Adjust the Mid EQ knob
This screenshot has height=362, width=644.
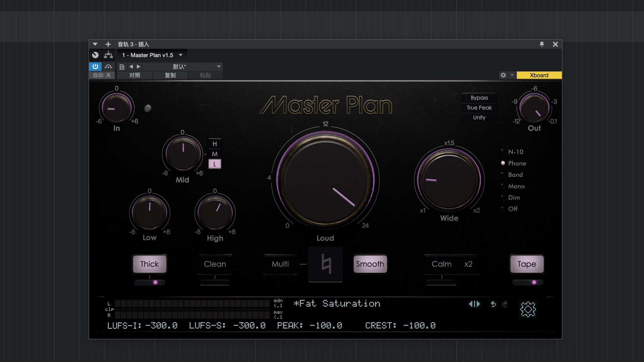point(183,154)
